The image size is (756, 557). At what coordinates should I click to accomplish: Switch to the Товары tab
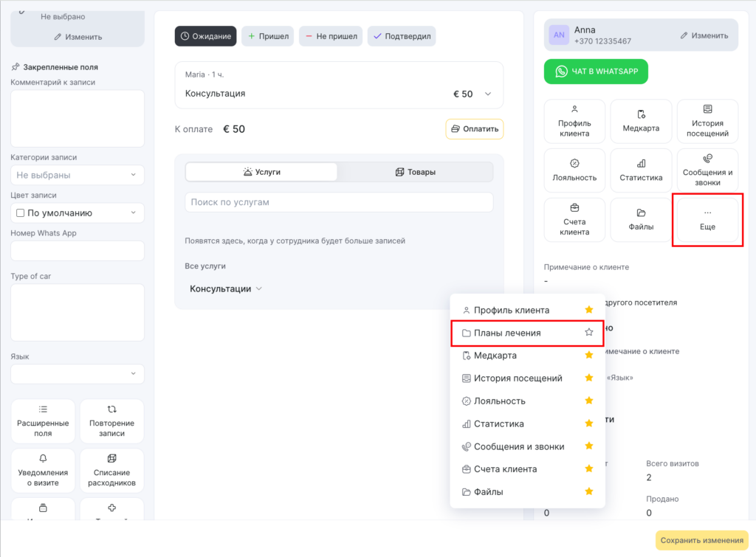click(416, 172)
